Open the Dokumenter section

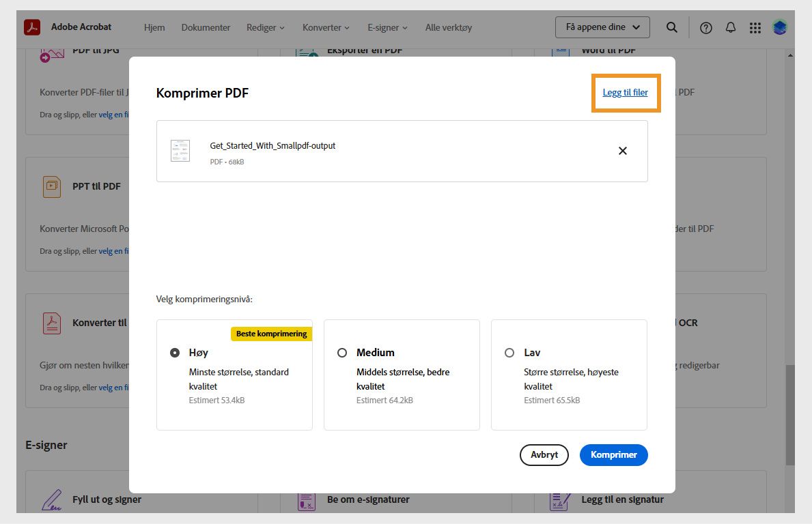(206, 27)
